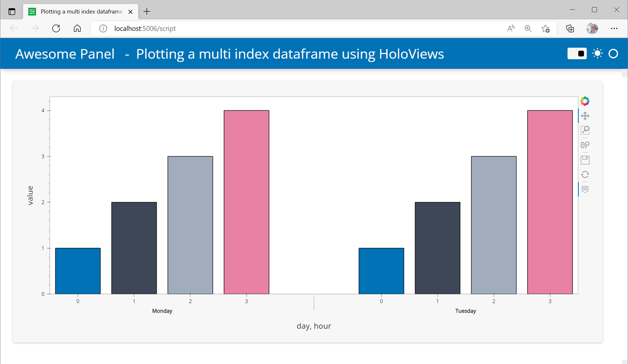The height and width of the screenshot is (364, 628).
Task: Select the Pan tool in the plot toolbar
Action: coord(585,116)
